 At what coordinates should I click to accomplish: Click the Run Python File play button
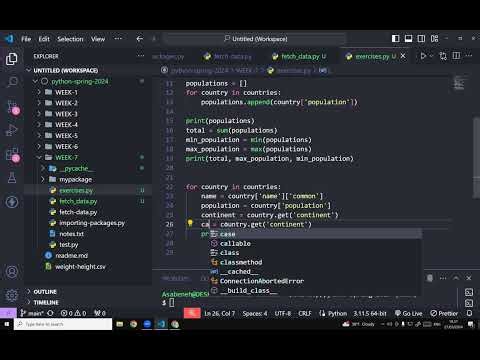click(x=423, y=56)
